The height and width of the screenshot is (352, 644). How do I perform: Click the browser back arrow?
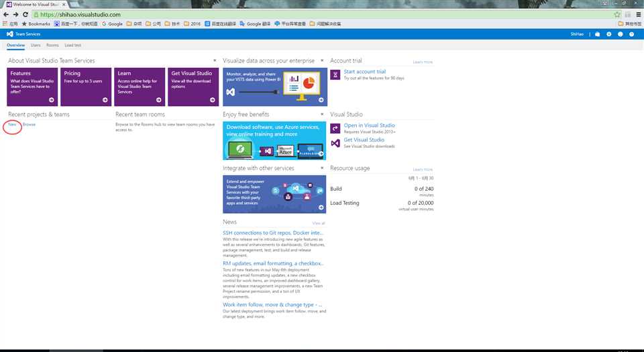coord(6,14)
